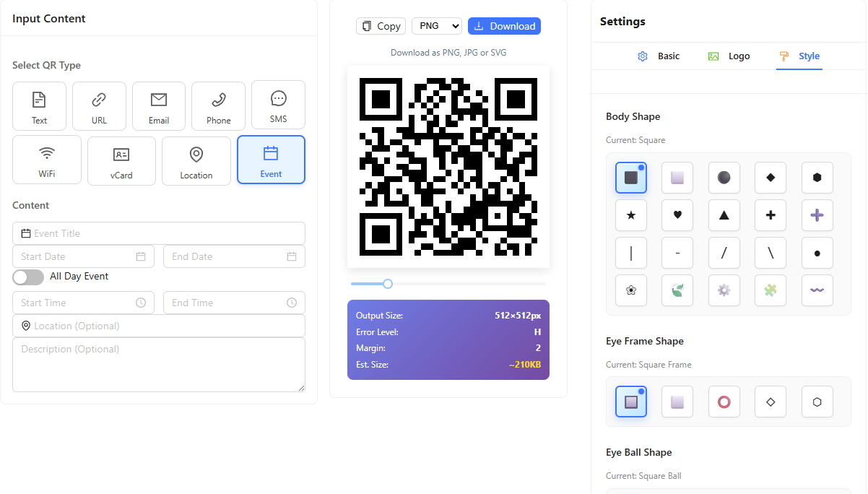Switch to the Style settings tab

click(x=799, y=56)
